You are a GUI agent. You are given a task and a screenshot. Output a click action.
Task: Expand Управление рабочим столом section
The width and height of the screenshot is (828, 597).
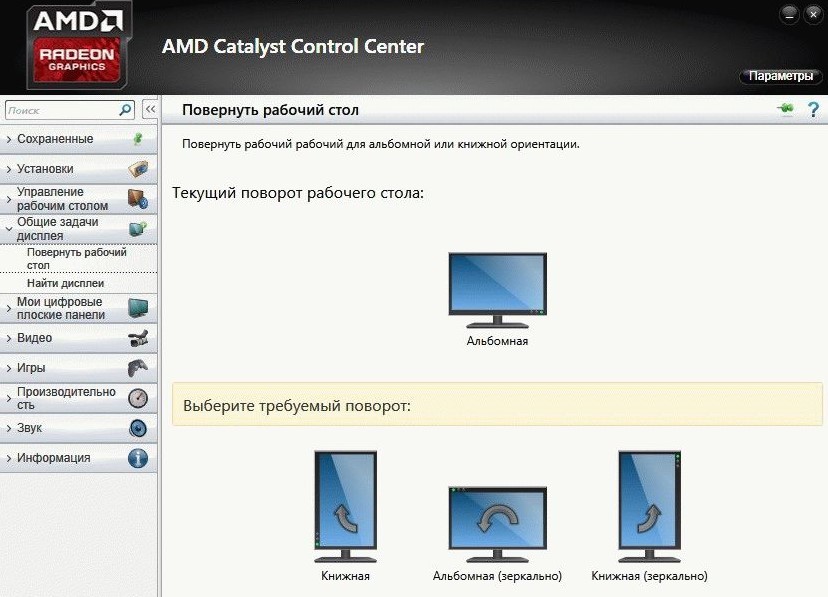pyautogui.click(x=62, y=199)
